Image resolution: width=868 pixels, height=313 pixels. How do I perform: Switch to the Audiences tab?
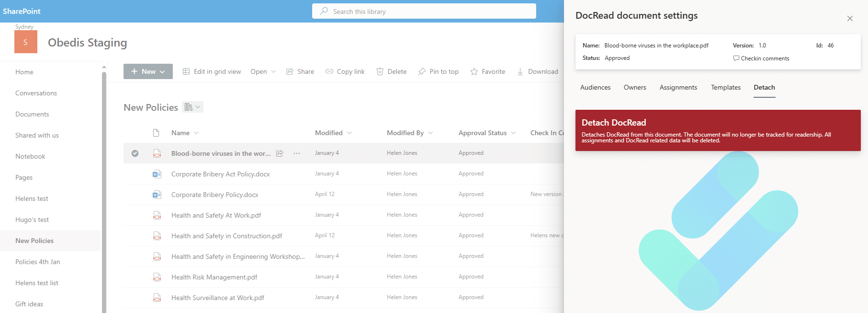595,87
